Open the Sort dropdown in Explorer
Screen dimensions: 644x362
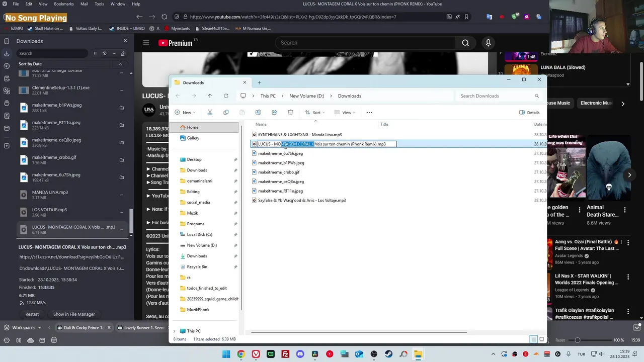click(314, 113)
